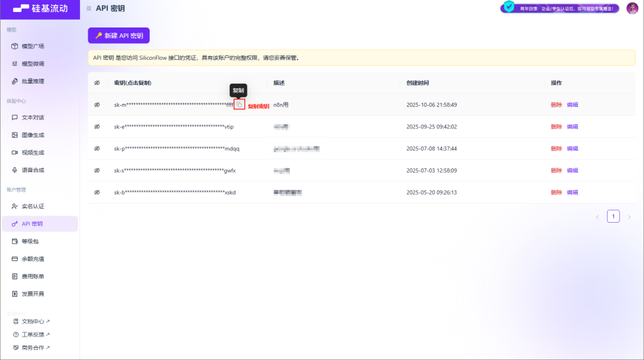Copy key text sk-p…mdqq
Viewport: 644px width, 360px height.
click(177, 149)
